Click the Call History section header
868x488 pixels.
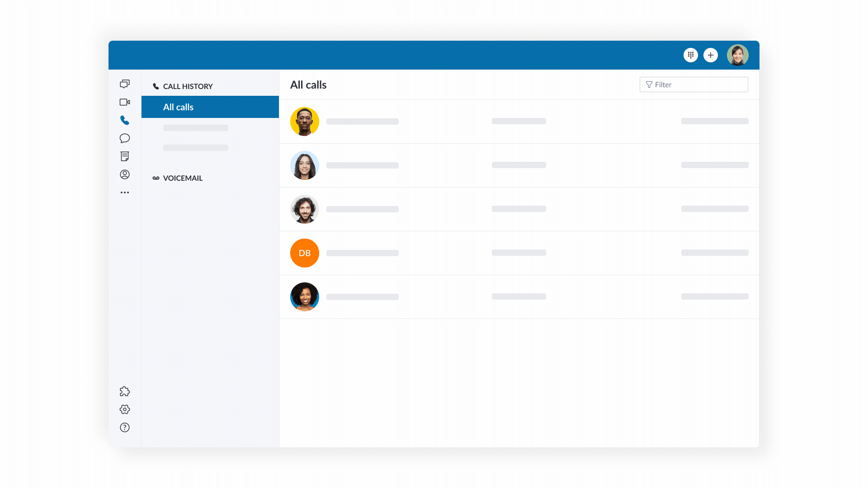point(188,86)
